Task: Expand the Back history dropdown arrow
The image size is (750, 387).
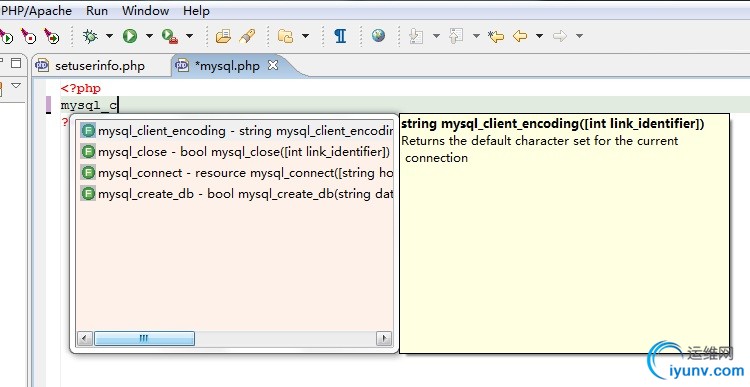Action: (x=540, y=36)
